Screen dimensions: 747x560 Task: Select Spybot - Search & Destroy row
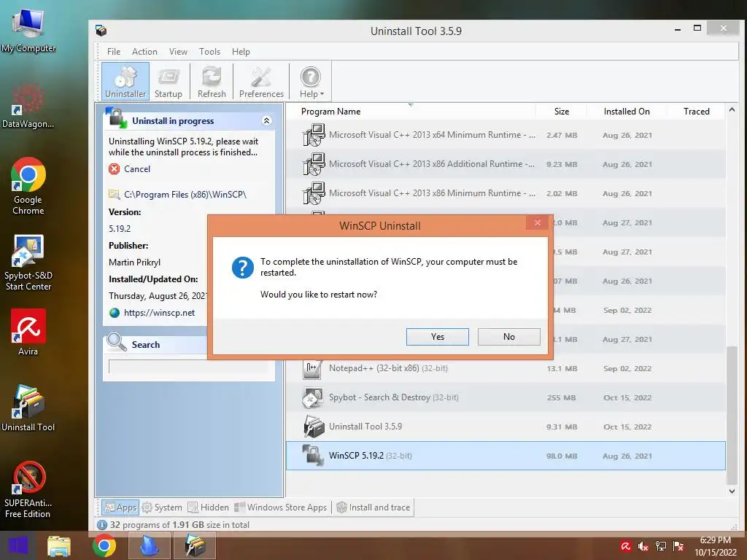506,397
